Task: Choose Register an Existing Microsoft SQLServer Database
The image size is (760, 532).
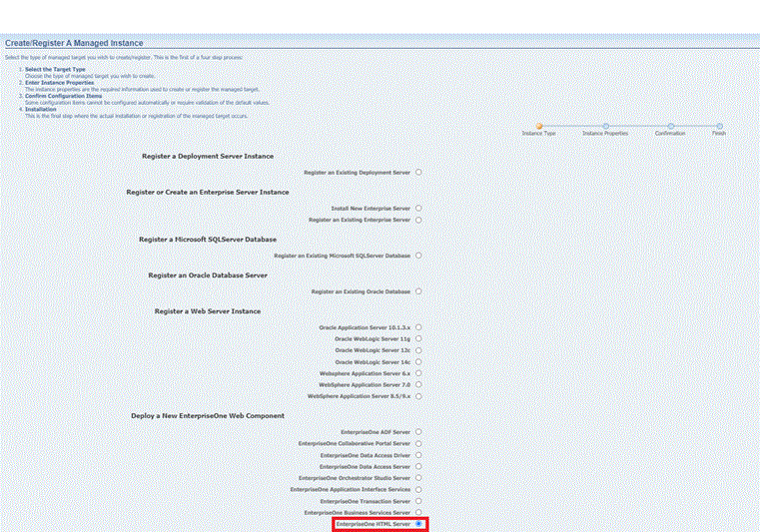Action: pos(418,256)
